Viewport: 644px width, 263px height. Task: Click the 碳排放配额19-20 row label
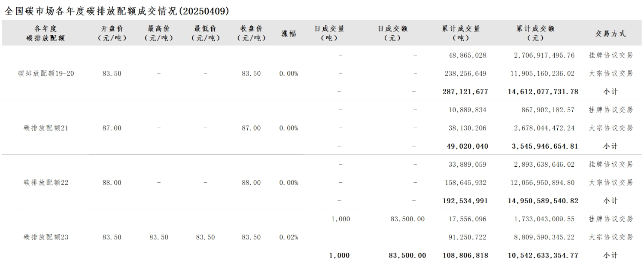(46, 73)
